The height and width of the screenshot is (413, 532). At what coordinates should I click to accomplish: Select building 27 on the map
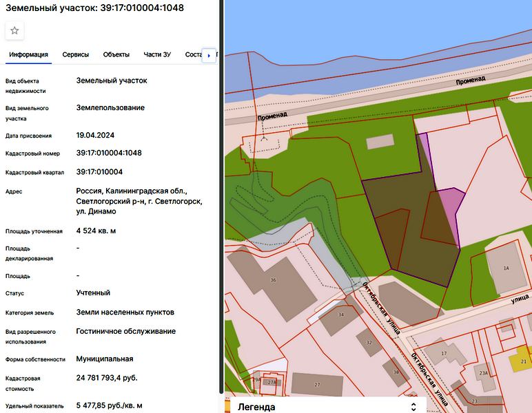[317, 384]
